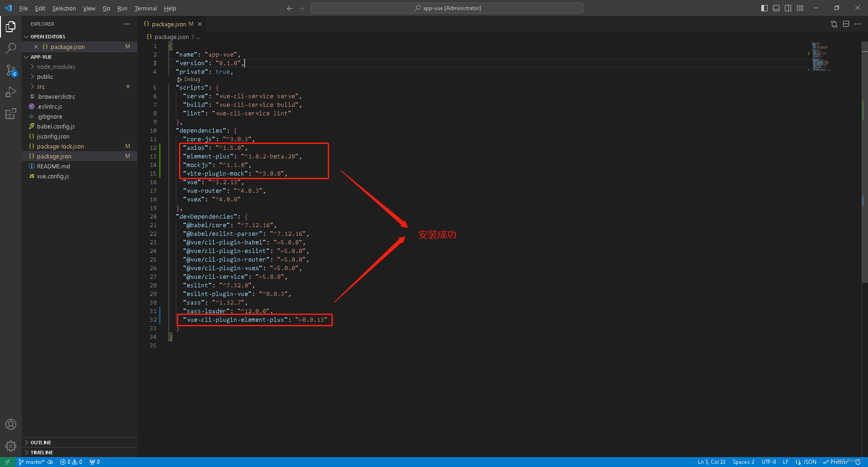868x467 pixels.
Task: Open notifications bell icon
Action: (858, 462)
